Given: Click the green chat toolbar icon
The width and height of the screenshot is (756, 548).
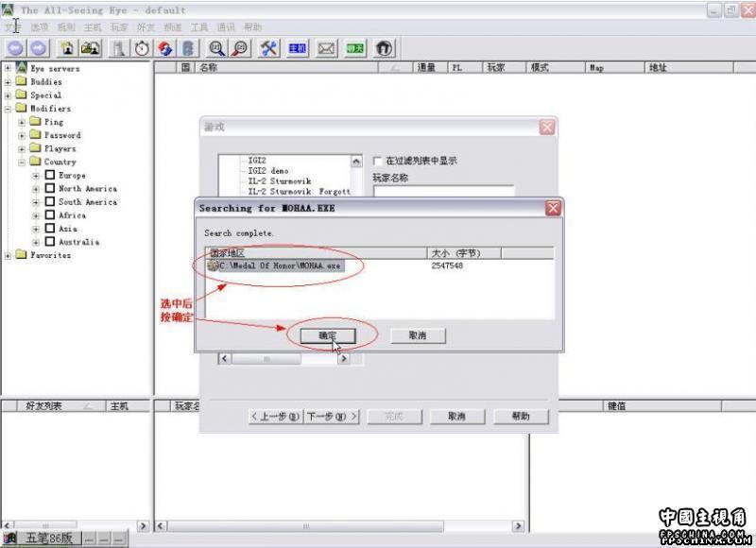Looking at the screenshot, I should coord(355,48).
